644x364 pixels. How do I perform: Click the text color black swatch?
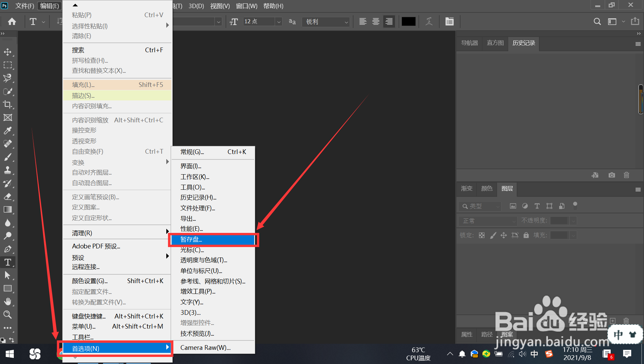coord(408,22)
